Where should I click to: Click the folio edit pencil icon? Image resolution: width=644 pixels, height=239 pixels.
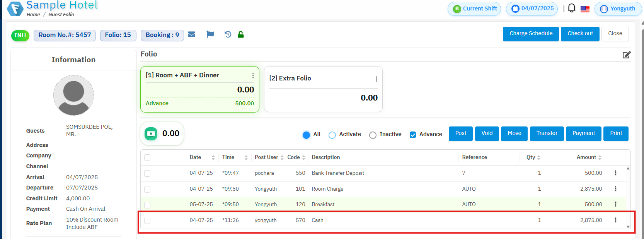coord(626,55)
